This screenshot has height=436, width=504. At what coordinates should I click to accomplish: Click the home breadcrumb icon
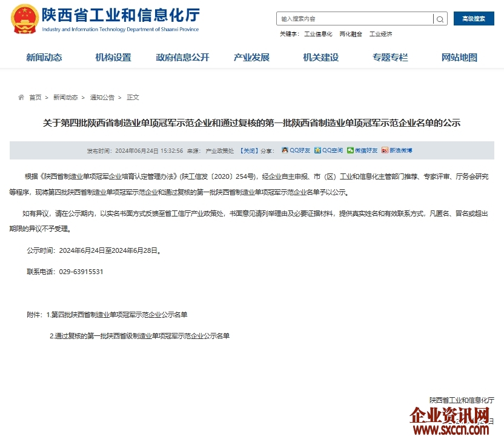coord(21,97)
